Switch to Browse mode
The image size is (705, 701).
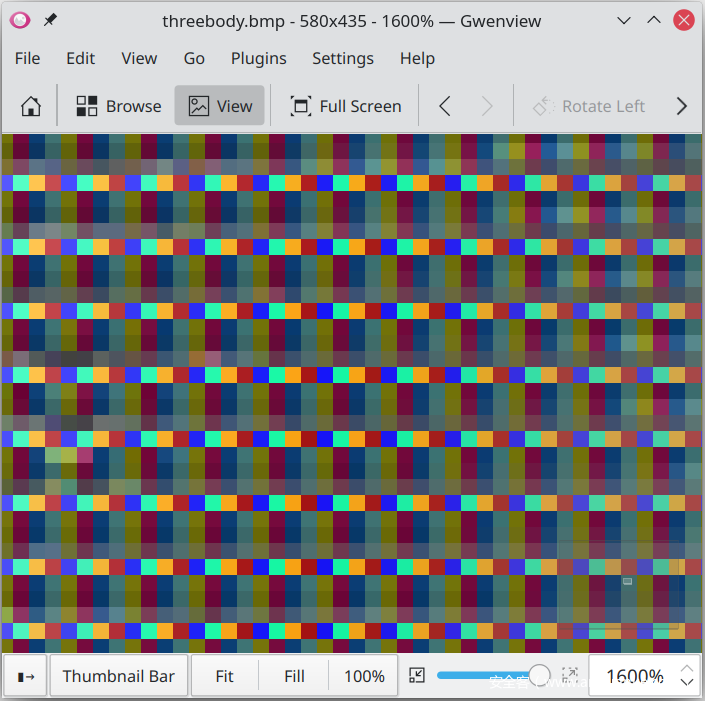[x=119, y=106]
